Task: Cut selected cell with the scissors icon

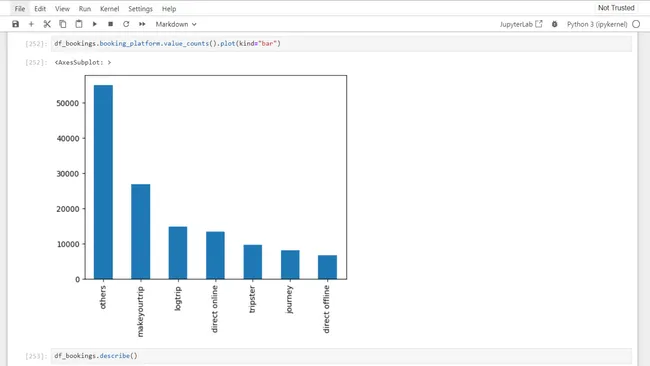Action: [47, 24]
